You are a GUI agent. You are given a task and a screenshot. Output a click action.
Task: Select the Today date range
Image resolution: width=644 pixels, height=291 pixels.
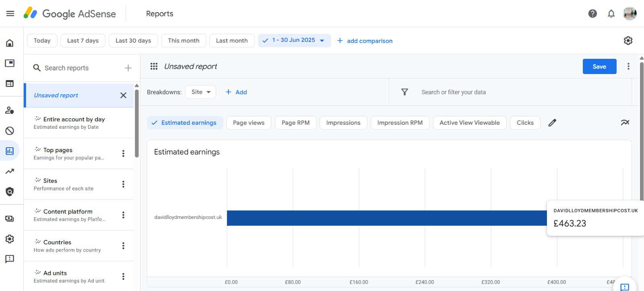42,41
